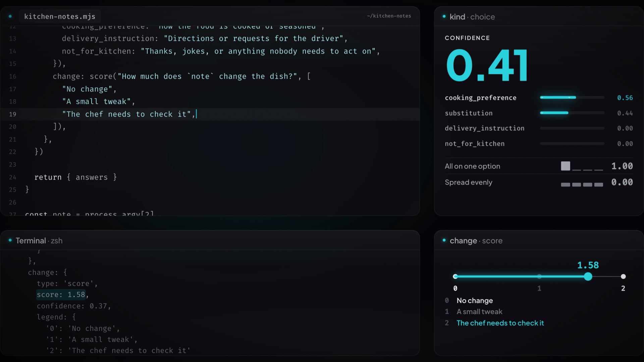The height and width of the screenshot is (362, 644).
Task: Click the teal dot beside kitchen-notes.mjs
Action: tap(10, 16)
